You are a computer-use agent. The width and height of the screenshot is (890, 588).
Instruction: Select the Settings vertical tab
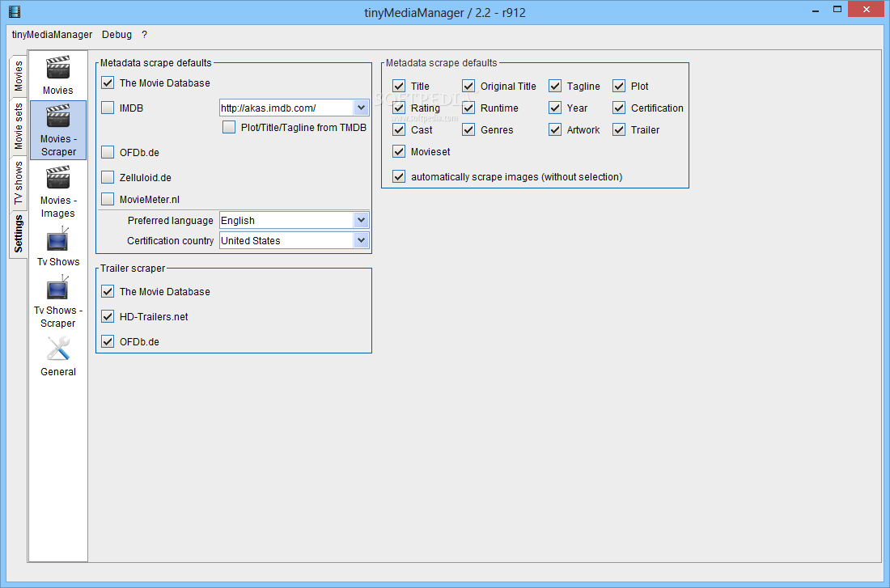coord(18,233)
